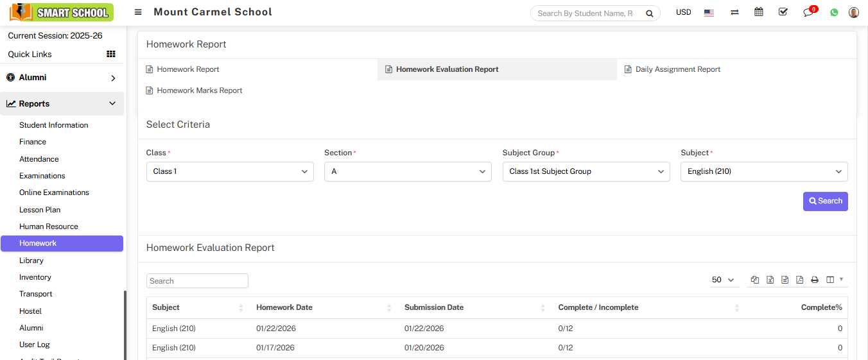
Task: Collapse the Reports sidebar section
Action: (62, 103)
